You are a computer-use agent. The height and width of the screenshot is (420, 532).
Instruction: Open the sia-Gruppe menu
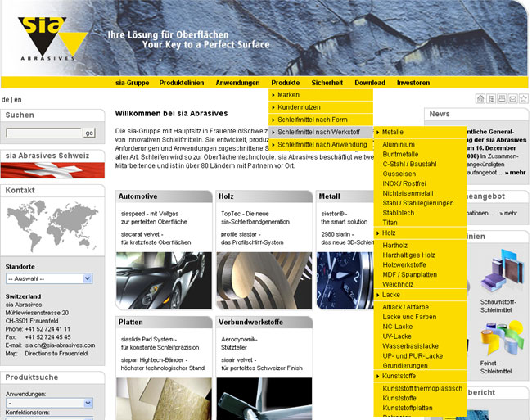(132, 83)
